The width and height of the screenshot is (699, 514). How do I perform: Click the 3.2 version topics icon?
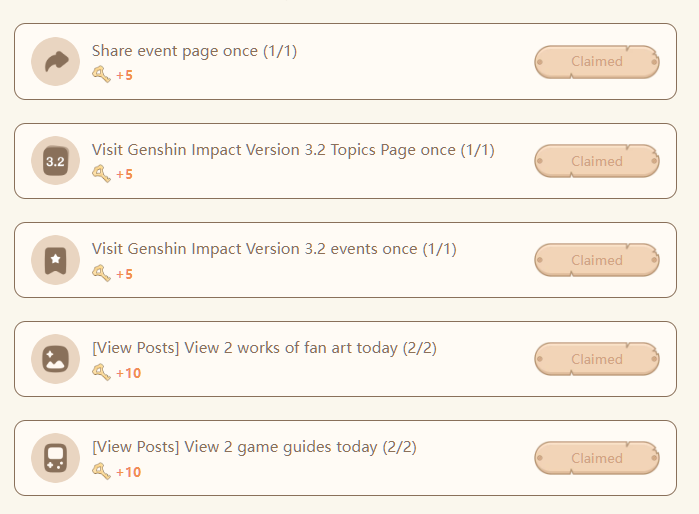56,160
